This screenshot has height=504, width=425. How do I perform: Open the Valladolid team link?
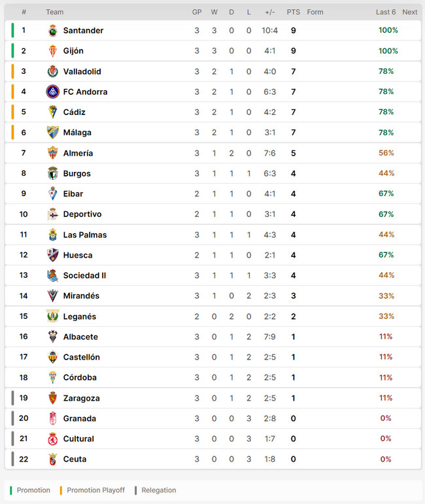point(82,71)
